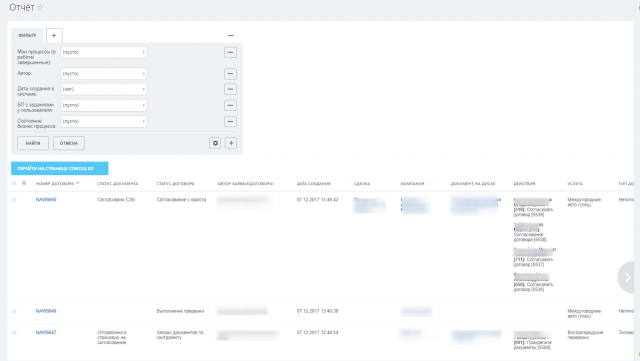This screenshot has width=640, height=361.
Task: Click the action Согласовать договор [5537]
Action: point(533,262)
